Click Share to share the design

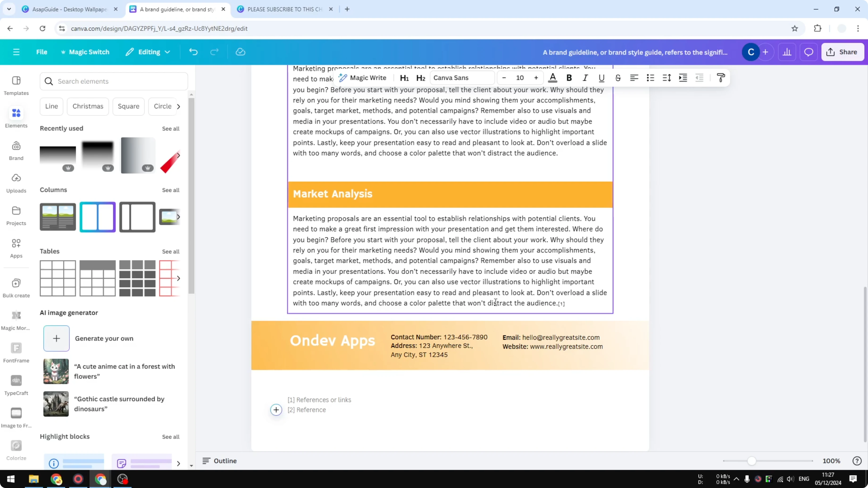click(x=842, y=52)
